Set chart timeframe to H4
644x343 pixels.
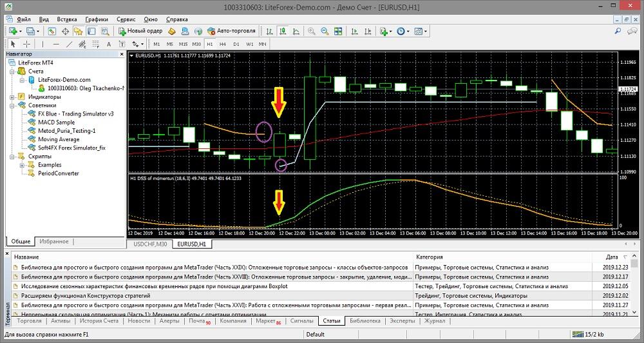222,44
